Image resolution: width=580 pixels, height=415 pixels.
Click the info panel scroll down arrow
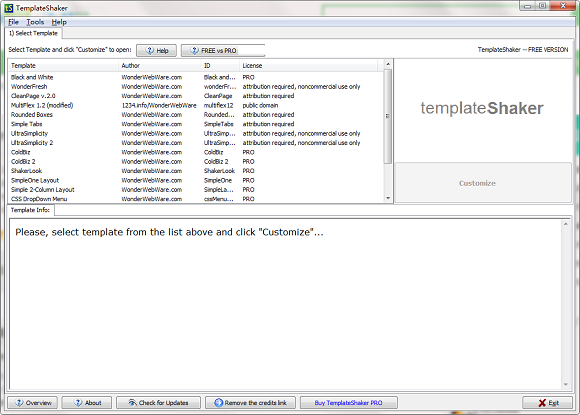pos(566,385)
